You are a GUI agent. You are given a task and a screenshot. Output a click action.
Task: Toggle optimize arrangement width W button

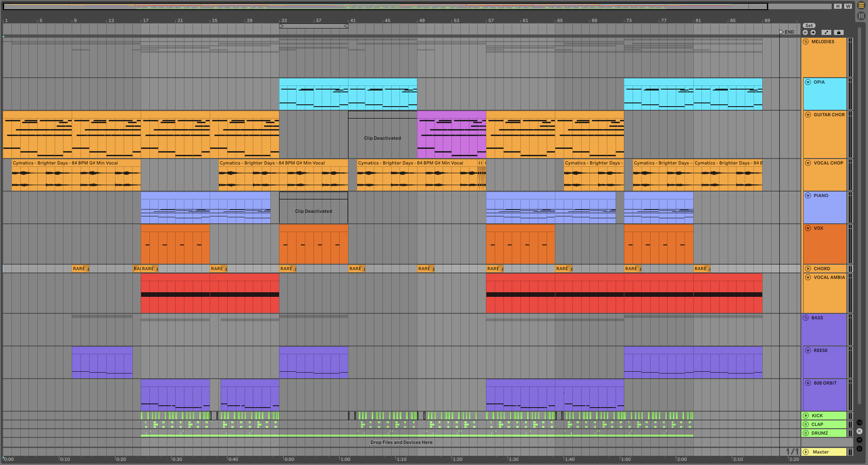[x=848, y=6]
